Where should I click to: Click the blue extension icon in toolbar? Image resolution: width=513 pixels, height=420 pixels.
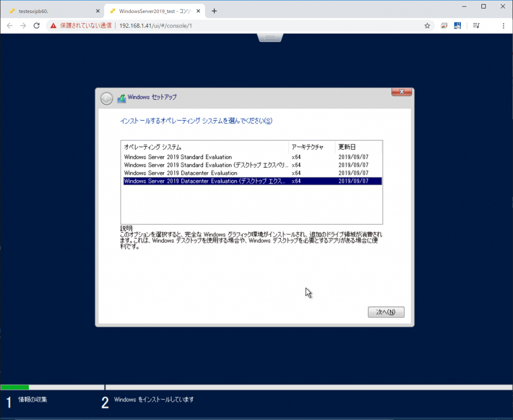point(457,26)
